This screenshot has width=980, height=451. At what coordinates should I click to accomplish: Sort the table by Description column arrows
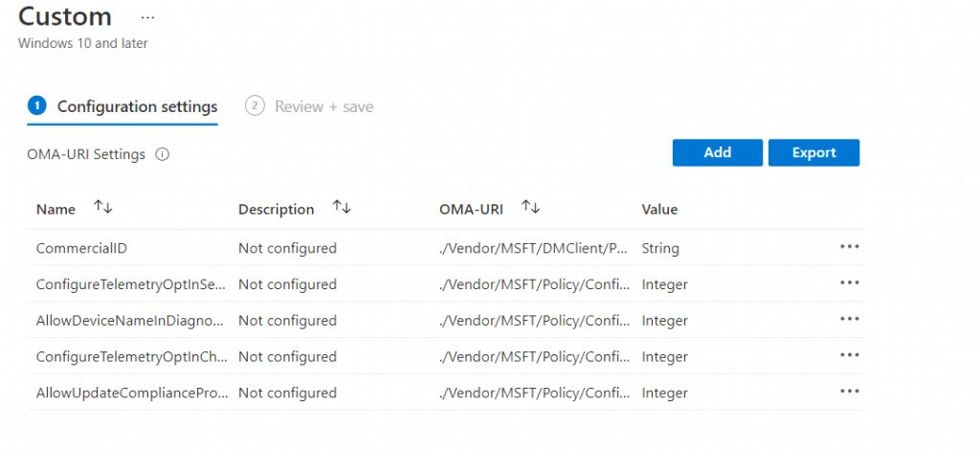pos(342,207)
